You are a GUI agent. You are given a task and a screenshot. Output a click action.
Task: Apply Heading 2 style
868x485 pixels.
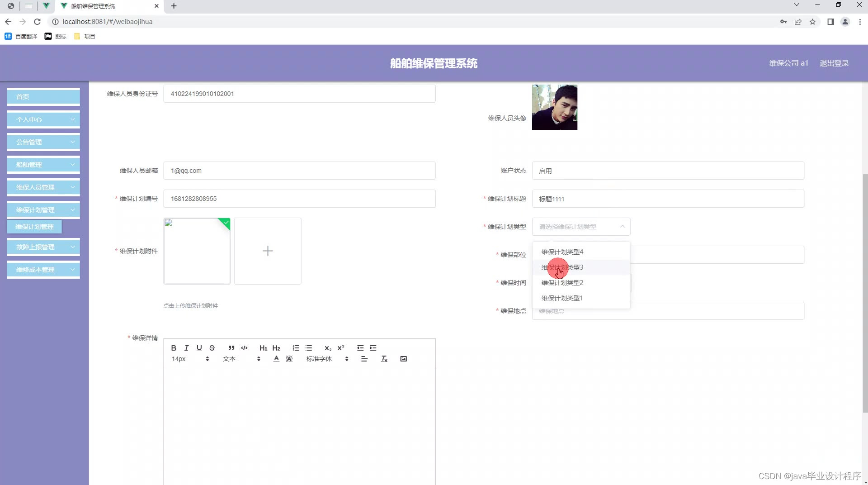(x=276, y=348)
